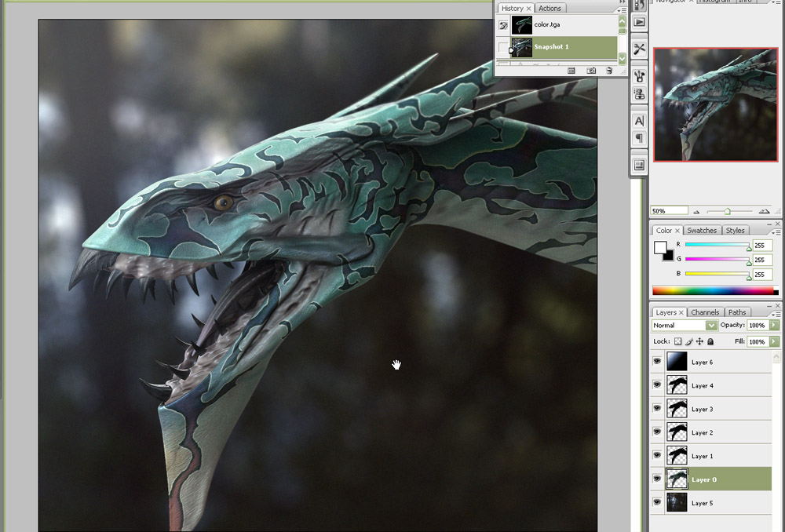Click the R value field 255
The height and width of the screenshot is (532, 785).
pyautogui.click(x=762, y=246)
